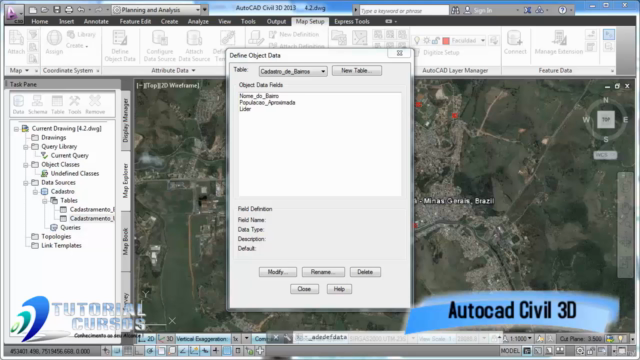
Task: Switch to the Map Book side tab
Action: (125, 241)
